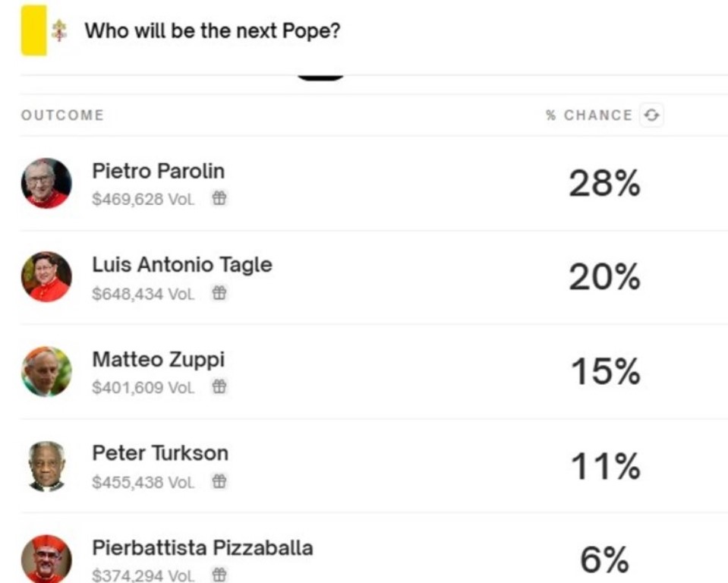Click the gift icon under Matteo Zuppi
Viewport: 728px width, 583px height.
click(219, 387)
